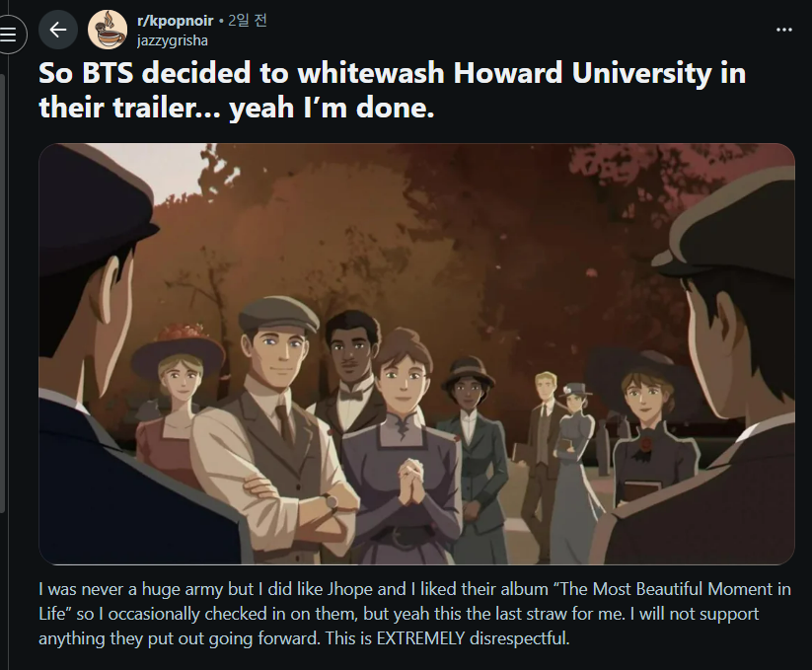The height and width of the screenshot is (670, 812).
Task: Click the post body text paragraph
Action: 414,614
